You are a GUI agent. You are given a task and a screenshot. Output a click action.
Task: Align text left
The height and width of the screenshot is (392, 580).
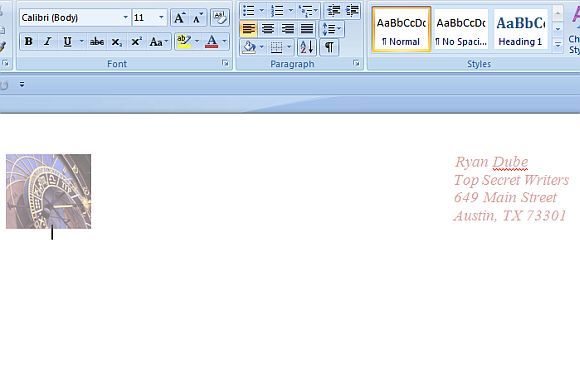pos(249,29)
